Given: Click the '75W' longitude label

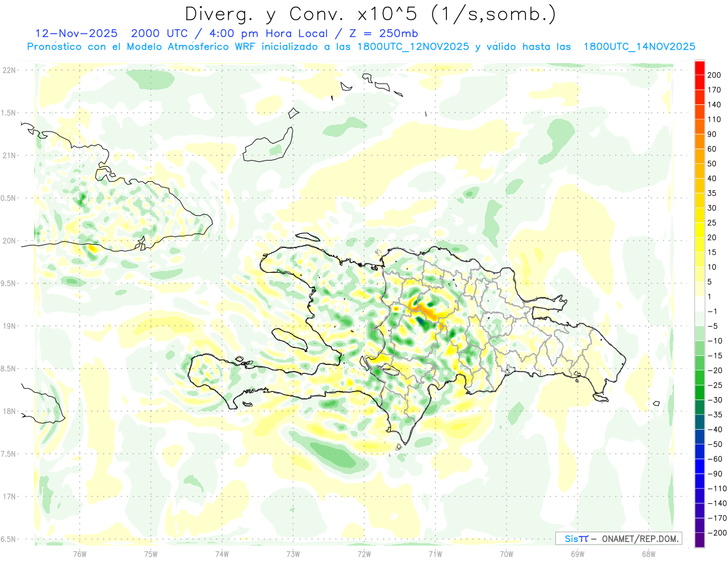Looking at the screenshot, I should pos(151,554).
